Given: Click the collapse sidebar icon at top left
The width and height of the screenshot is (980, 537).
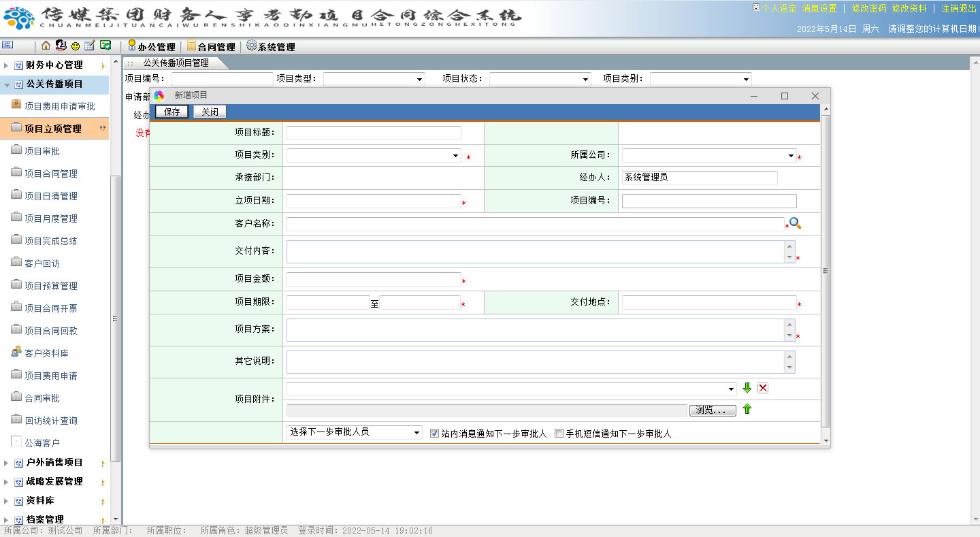Looking at the screenshot, I should 7,46.
